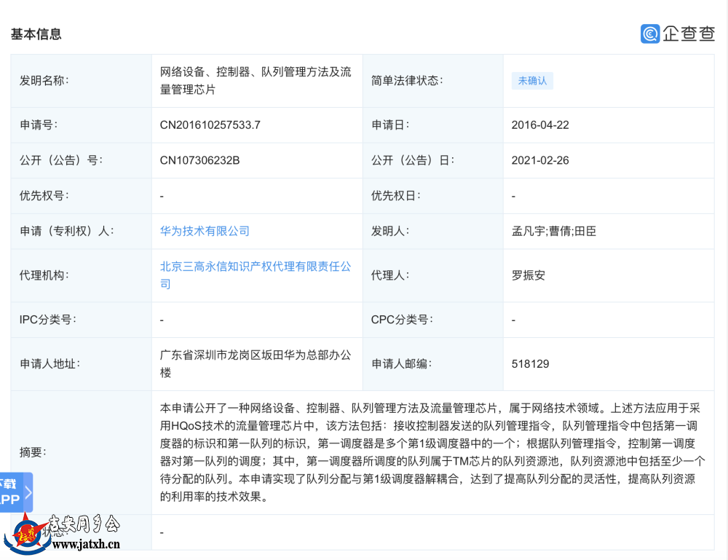This screenshot has width=728, height=560.
Task: Click the 发明名称 label cell
Action: (82, 81)
